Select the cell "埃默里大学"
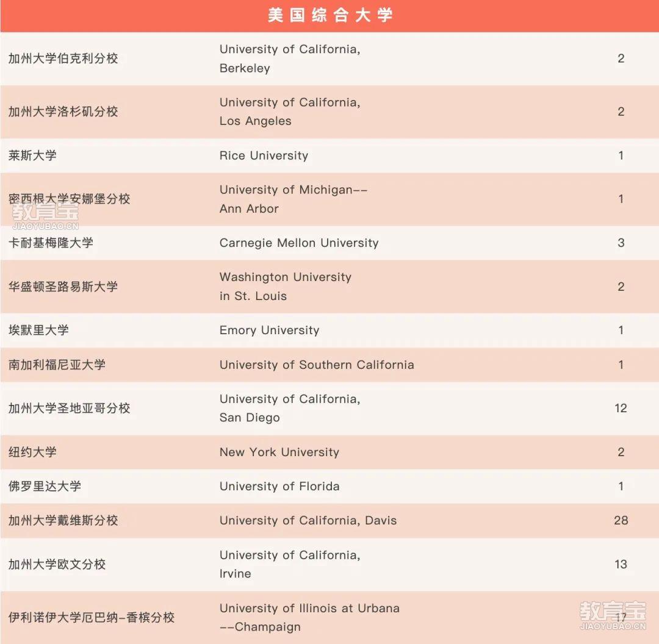This screenshot has width=659, height=644. tap(38, 330)
